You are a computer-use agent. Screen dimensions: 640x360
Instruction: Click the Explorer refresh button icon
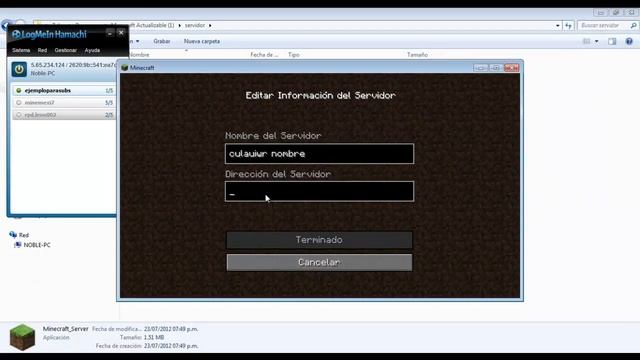coord(569,25)
